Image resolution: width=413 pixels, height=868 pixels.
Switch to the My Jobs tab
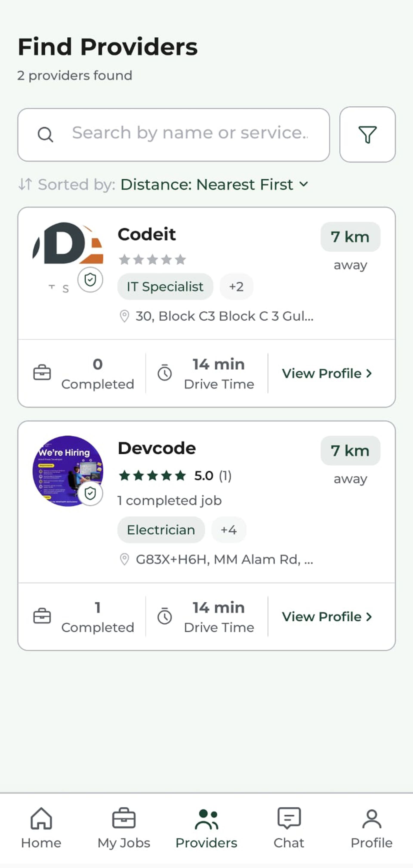[124, 828]
